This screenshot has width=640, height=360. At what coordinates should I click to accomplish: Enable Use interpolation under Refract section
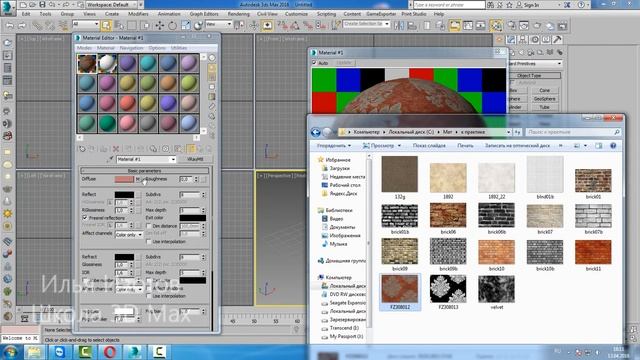click(x=149, y=296)
